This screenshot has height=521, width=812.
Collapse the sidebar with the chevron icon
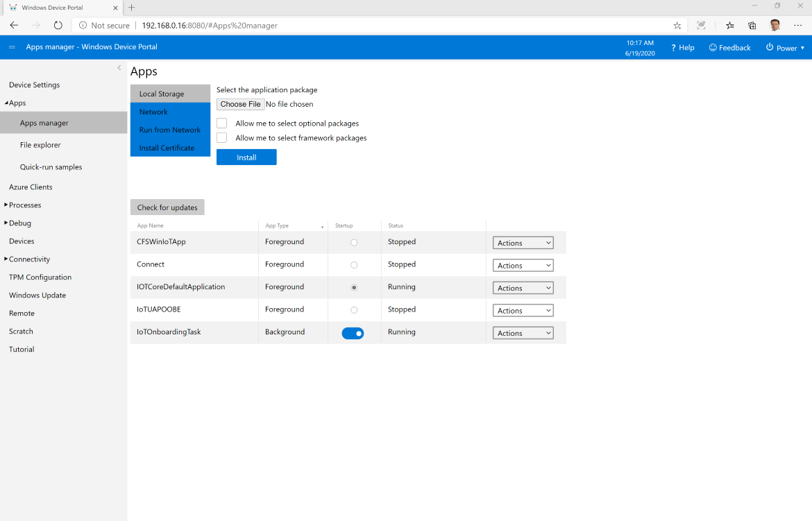click(x=119, y=68)
